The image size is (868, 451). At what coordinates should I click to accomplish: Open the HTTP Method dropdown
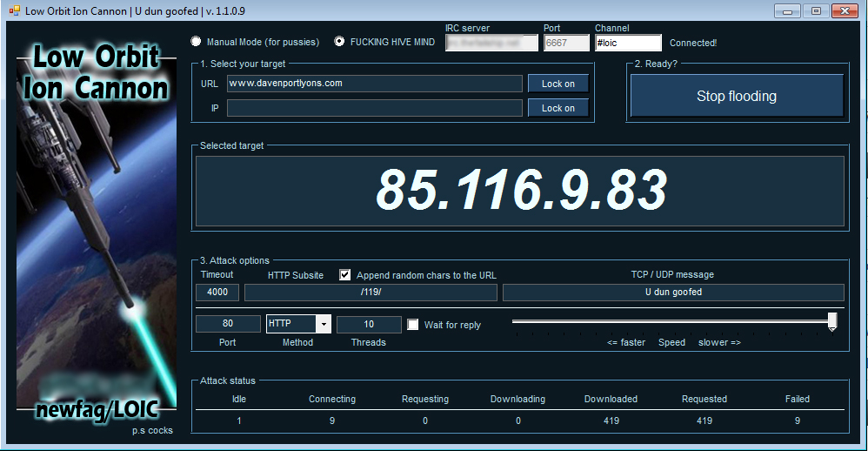tap(324, 324)
